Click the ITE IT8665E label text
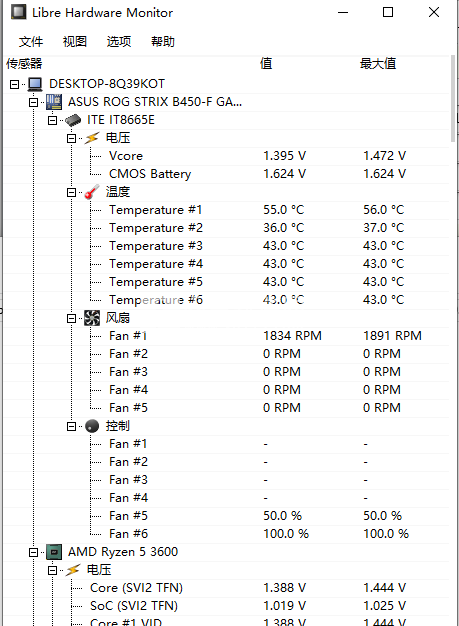Viewport: 459px width, 626px height. [x=121, y=120]
